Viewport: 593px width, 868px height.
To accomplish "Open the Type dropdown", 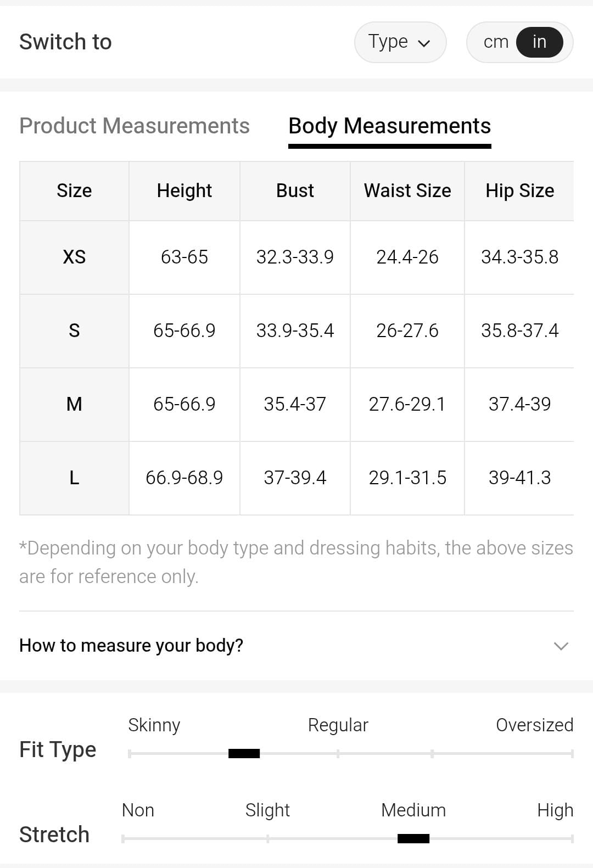I will [x=399, y=42].
